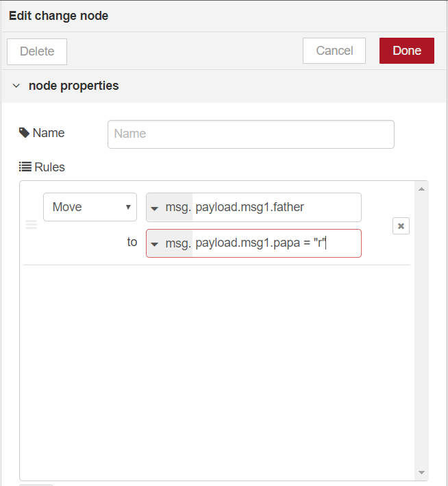Remove the Move rule with x button
This screenshot has height=486, width=448.
point(401,226)
